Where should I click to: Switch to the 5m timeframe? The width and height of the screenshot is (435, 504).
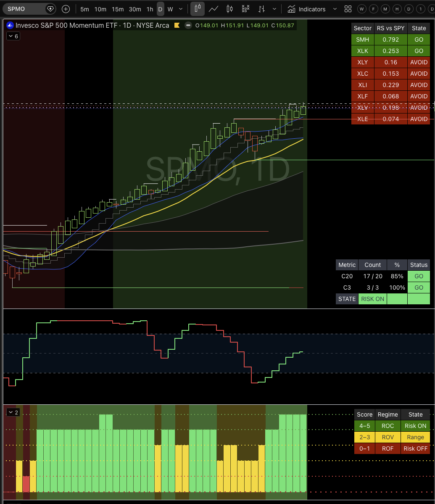[x=84, y=9]
